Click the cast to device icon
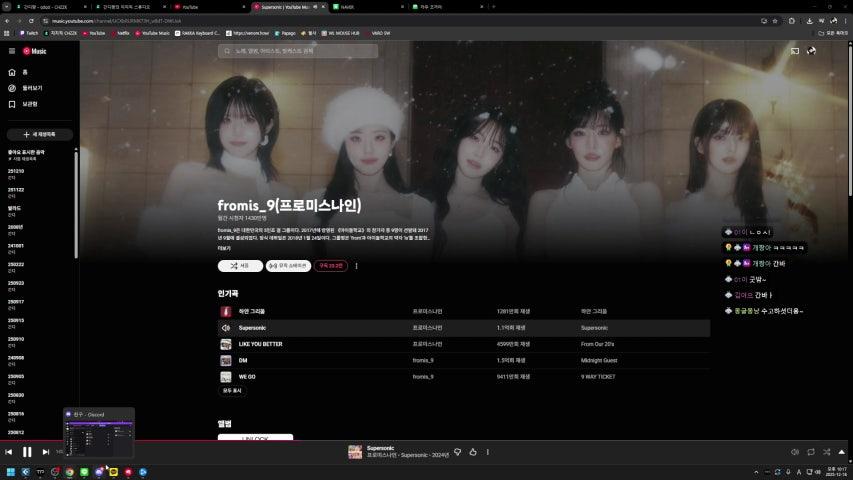Image resolution: width=853 pixels, height=480 pixels. click(x=795, y=51)
